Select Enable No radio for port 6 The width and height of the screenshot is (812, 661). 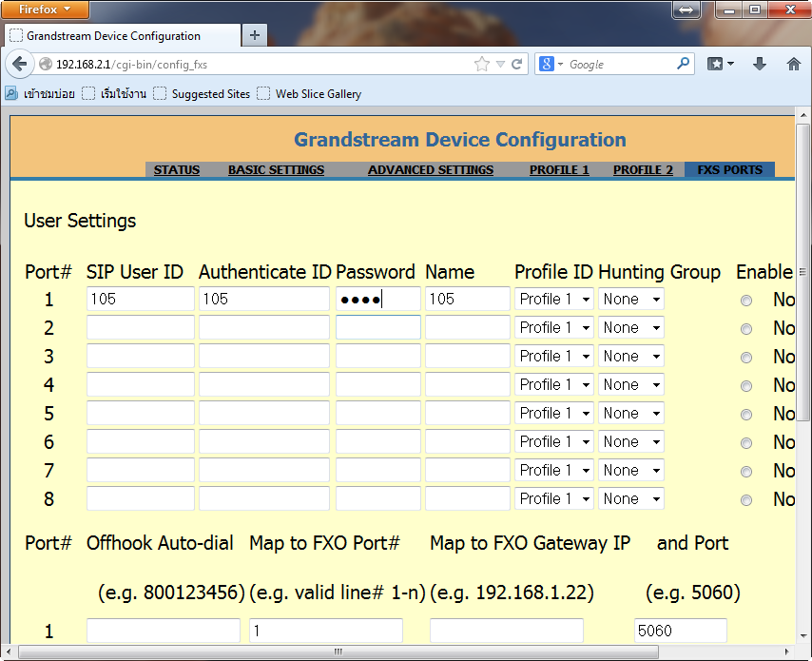(x=746, y=443)
